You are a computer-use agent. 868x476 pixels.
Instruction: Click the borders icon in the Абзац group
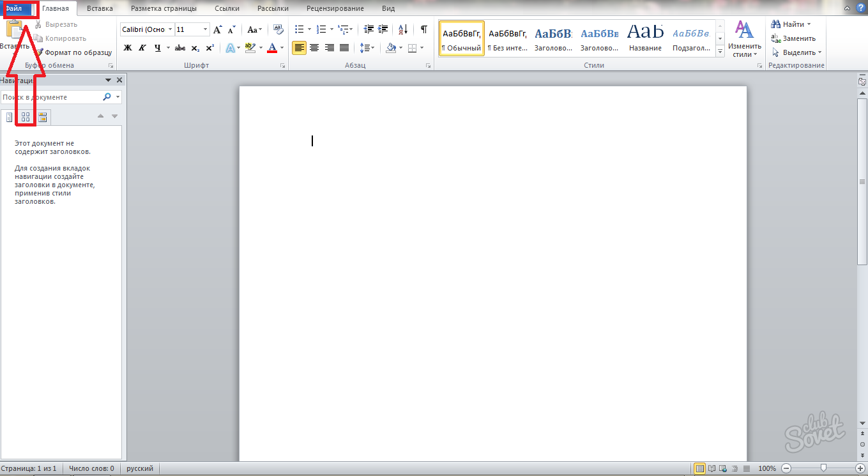412,47
